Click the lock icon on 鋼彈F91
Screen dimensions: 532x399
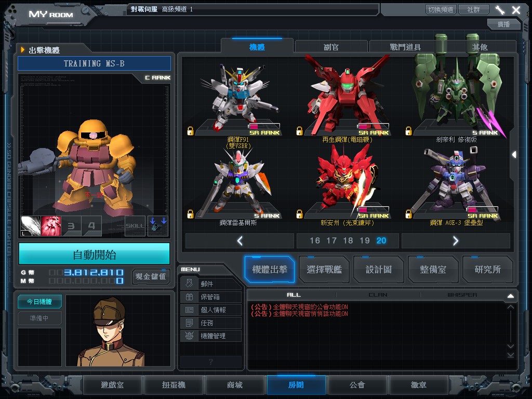point(190,131)
